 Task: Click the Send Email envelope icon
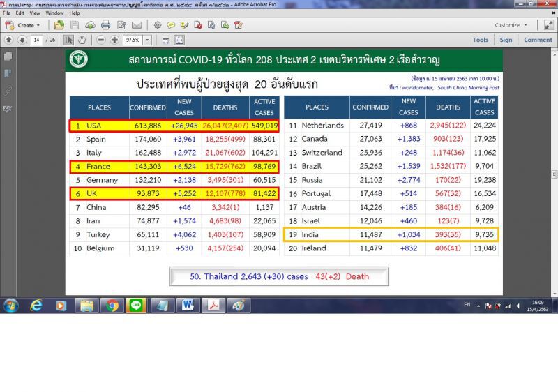click(x=137, y=25)
